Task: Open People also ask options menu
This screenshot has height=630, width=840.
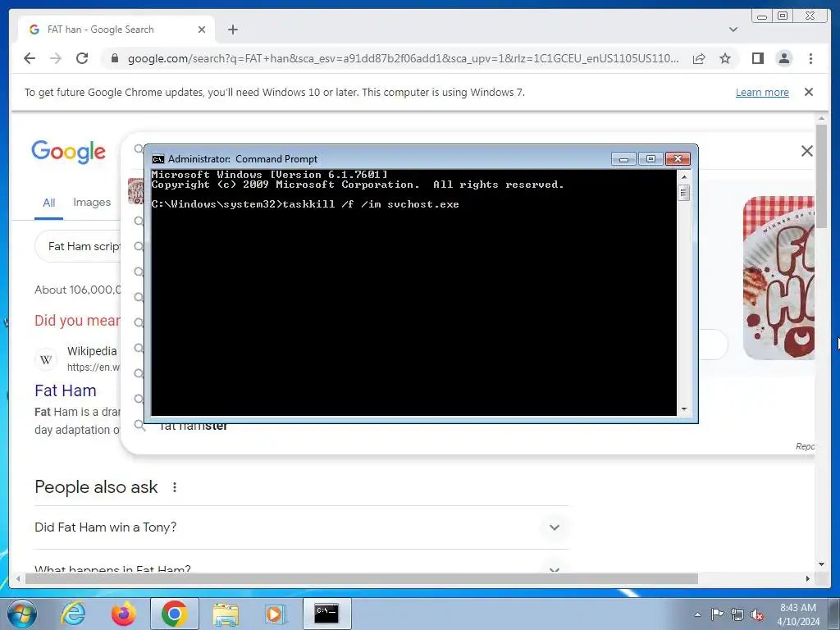Action: [x=174, y=487]
